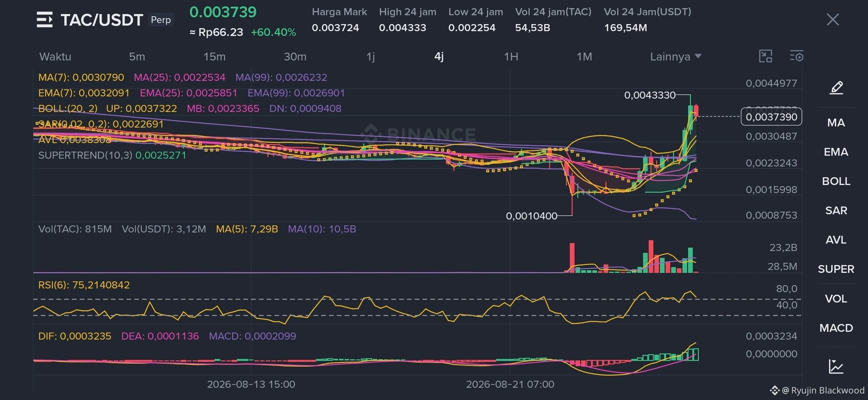Tap the high marker 0,0043330
The width and height of the screenshot is (868, 400).
(650, 95)
